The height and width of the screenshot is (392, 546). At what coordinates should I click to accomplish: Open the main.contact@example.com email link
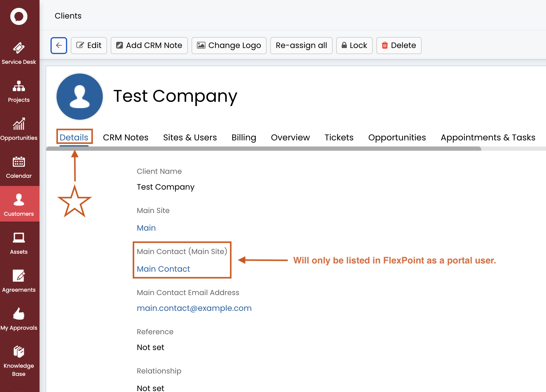[194, 308]
